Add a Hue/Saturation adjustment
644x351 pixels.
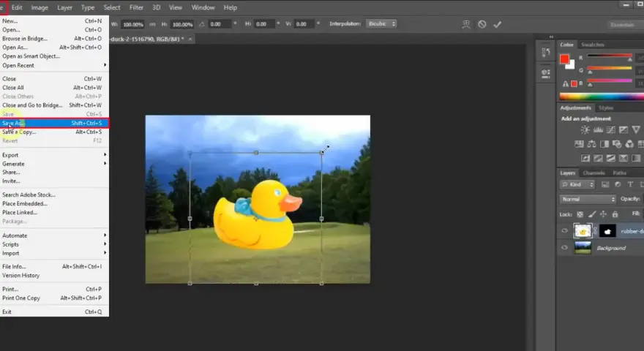click(579, 144)
